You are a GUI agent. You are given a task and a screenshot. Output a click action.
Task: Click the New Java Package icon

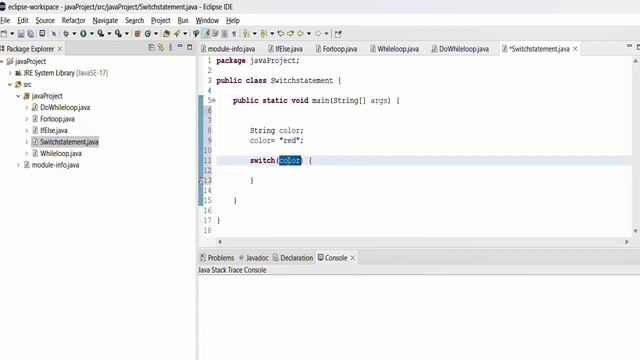(x=138, y=34)
